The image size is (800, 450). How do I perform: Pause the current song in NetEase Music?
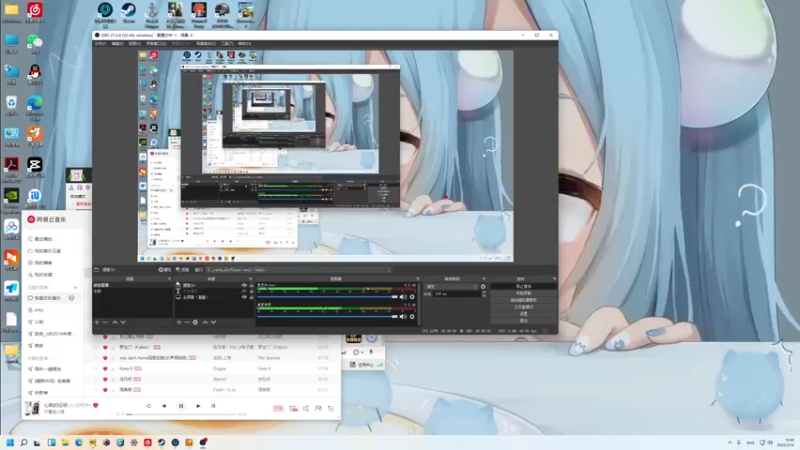tap(181, 406)
